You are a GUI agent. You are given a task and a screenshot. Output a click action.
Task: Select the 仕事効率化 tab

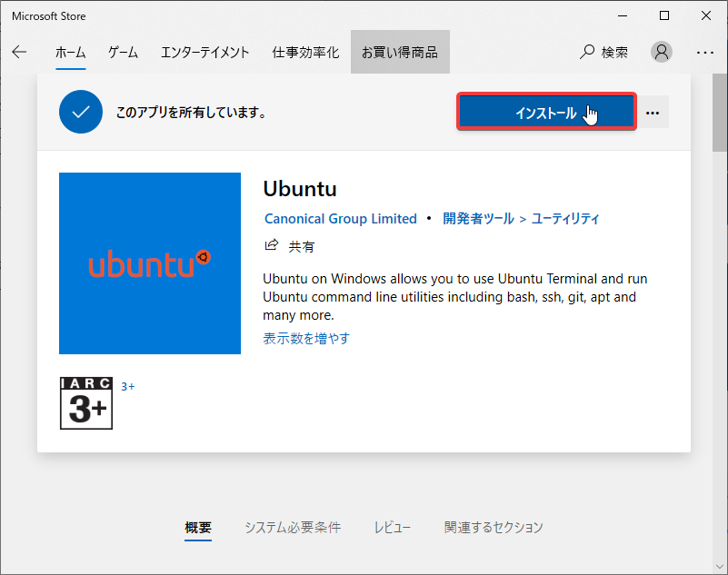click(305, 53)
